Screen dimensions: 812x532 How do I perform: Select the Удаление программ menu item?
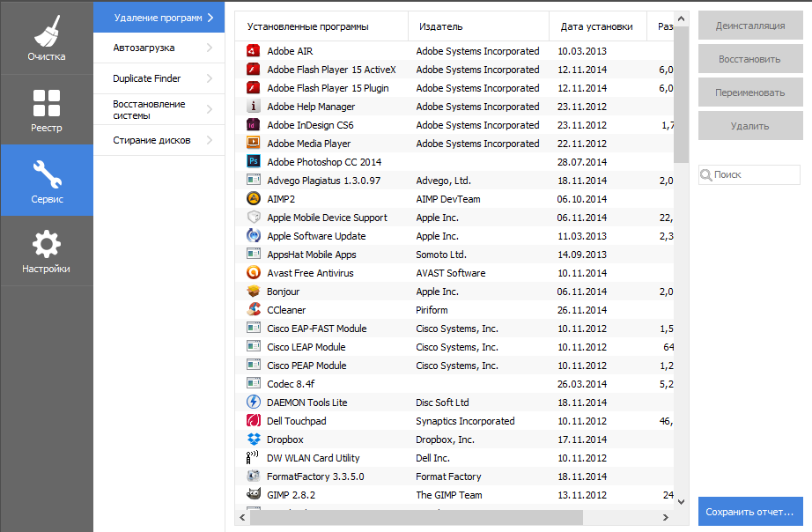click(158, 18)
